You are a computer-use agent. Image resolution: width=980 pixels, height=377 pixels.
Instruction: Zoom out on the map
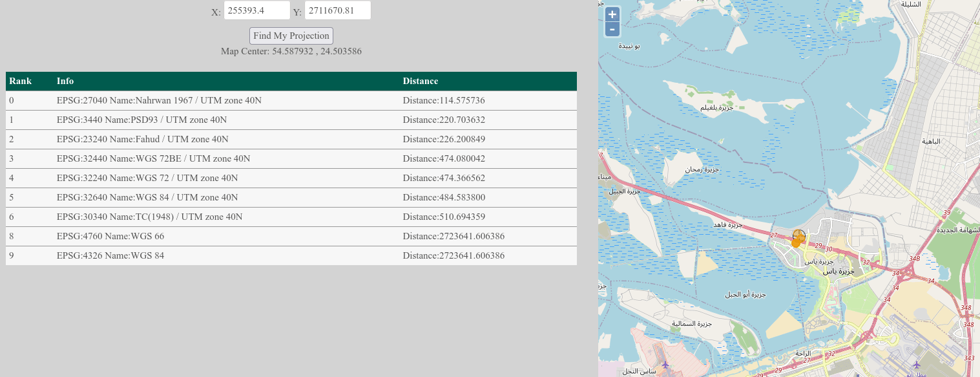point(612,29)
